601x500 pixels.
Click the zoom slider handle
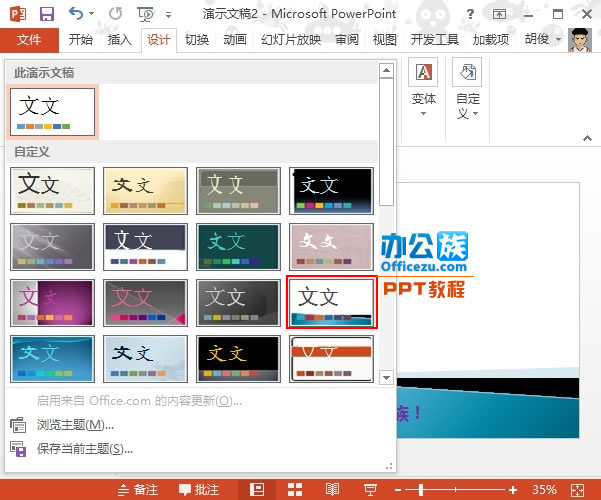point(421,490)
